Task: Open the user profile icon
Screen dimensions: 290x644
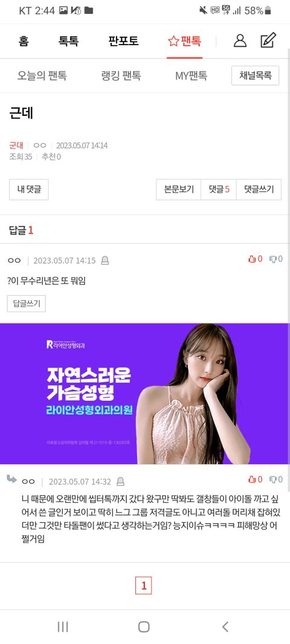Action: point(240,40)
